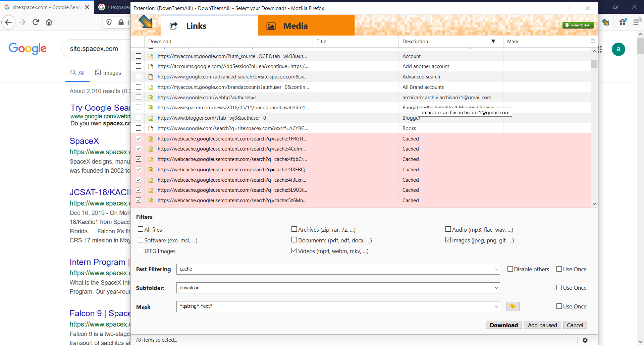
Task: Uncheck the cache:5L9U3t row checkbox
Action: [139, 190]
